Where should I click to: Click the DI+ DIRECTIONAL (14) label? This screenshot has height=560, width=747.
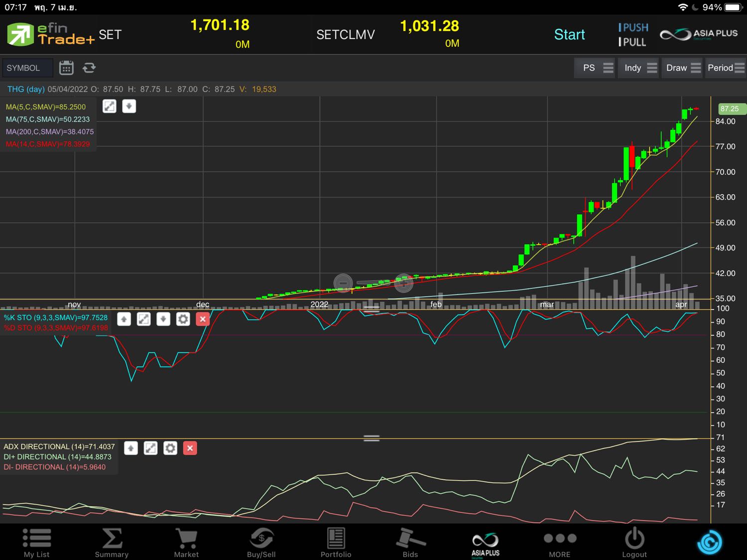point(57,457)
